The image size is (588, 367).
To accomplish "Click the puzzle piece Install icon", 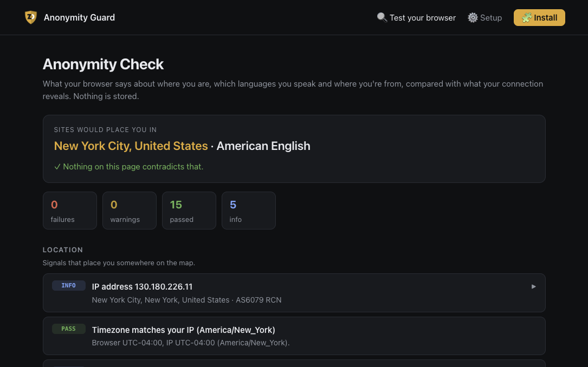I will [527, 18].
